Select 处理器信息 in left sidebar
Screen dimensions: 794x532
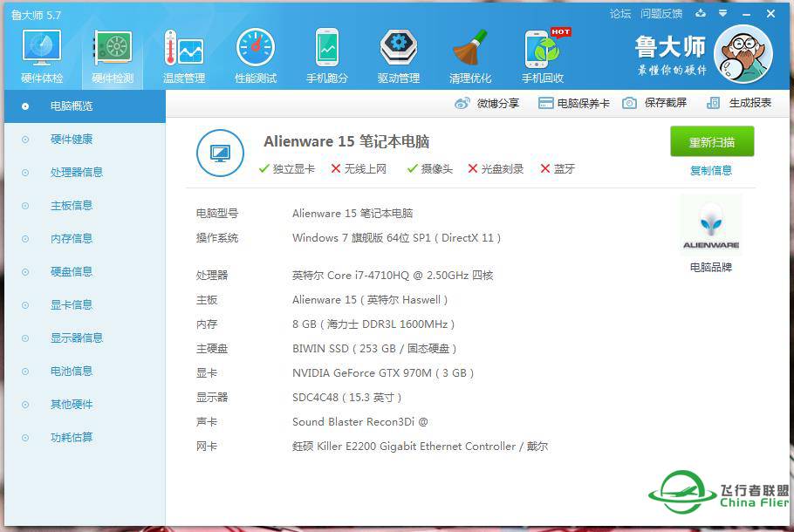click(x=77, y=173)
